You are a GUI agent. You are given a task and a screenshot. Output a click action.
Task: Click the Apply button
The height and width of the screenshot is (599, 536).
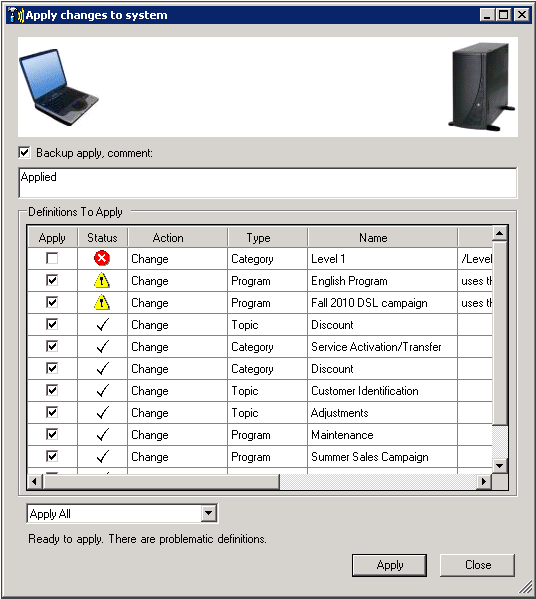click(x=389, y=565)
